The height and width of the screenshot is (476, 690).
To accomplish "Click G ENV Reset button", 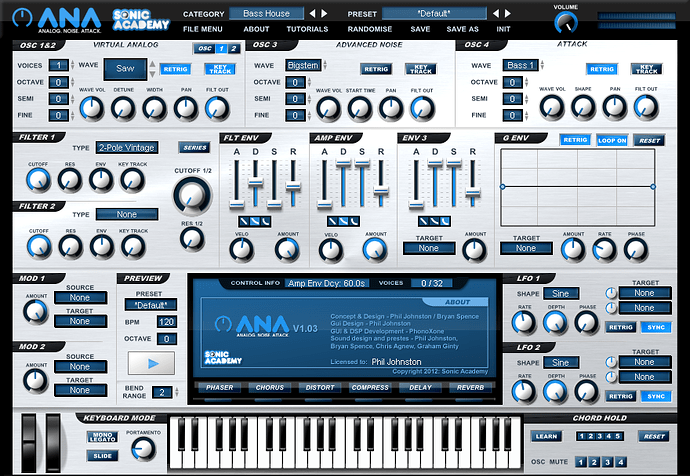I will 650,140.
